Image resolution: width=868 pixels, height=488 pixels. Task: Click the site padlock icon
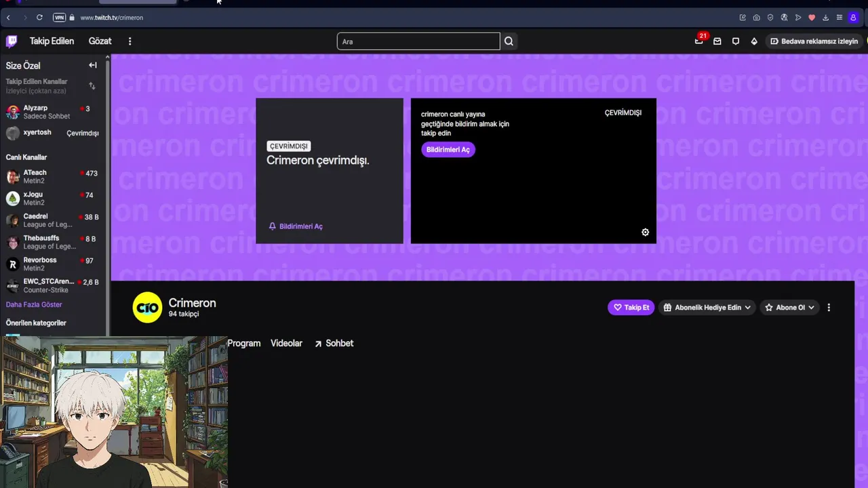pos(72,18)
